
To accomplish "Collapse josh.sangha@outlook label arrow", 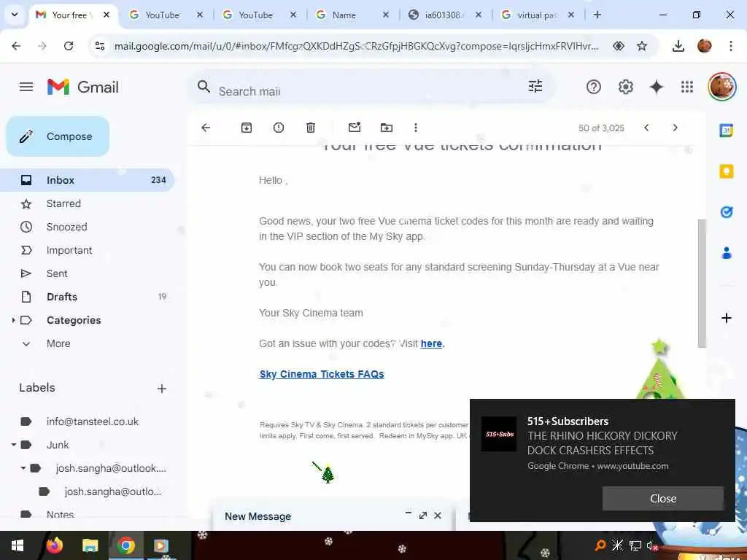I will click(23, 468).
